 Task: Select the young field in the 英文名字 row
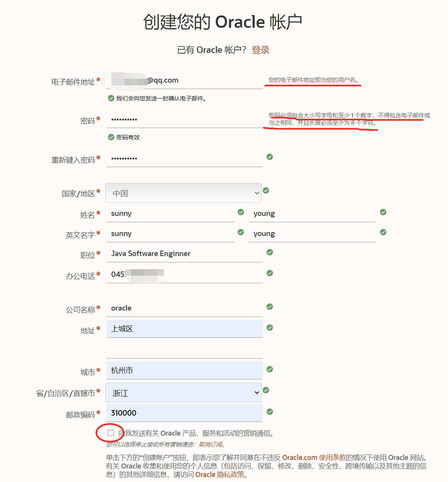click(x=313, y=234)
